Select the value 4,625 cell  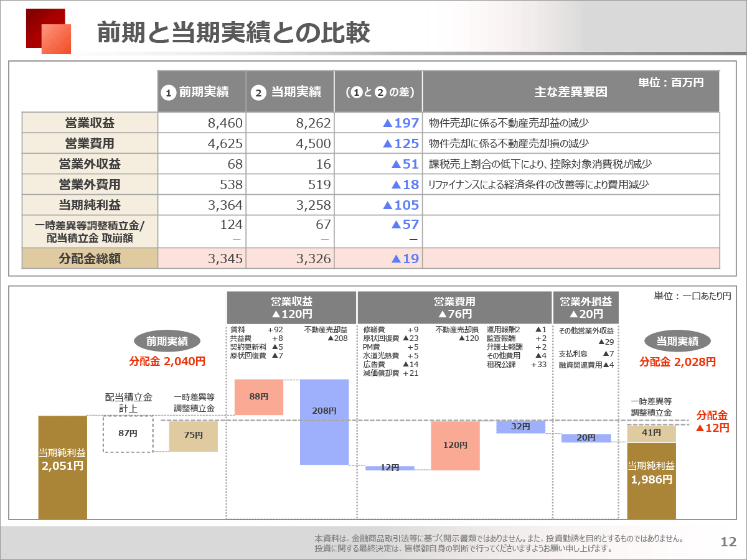click(x=202, y=143)
